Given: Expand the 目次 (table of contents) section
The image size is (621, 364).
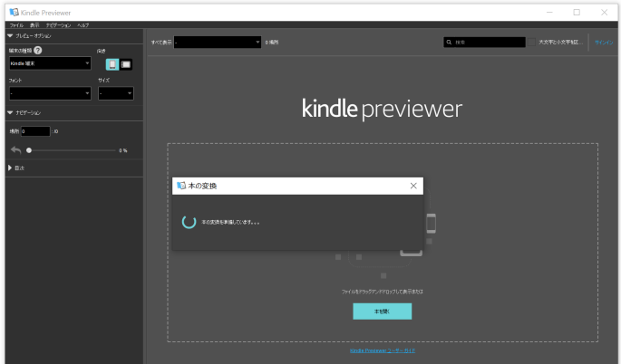Looking at the screenshot, I should pos(10,168).
